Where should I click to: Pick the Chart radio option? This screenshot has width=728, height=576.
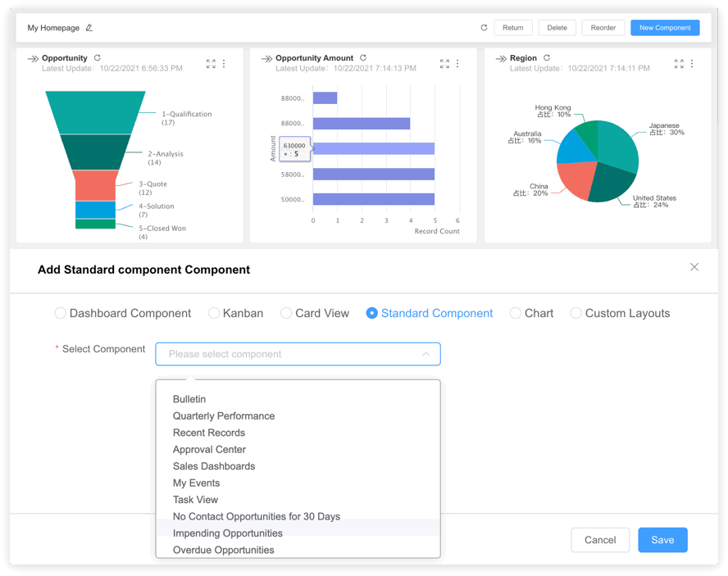click(x=516, y=313)
